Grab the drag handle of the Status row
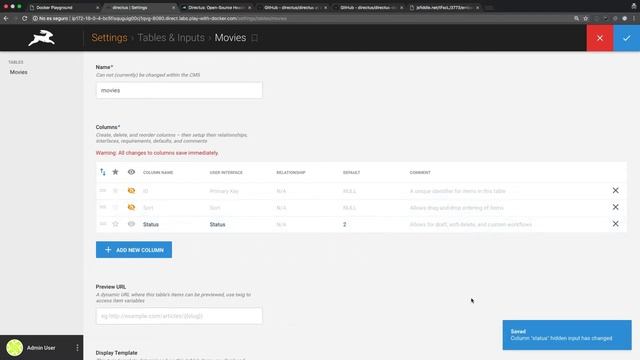Screen dimensions: 640x360 click(103, 224)
